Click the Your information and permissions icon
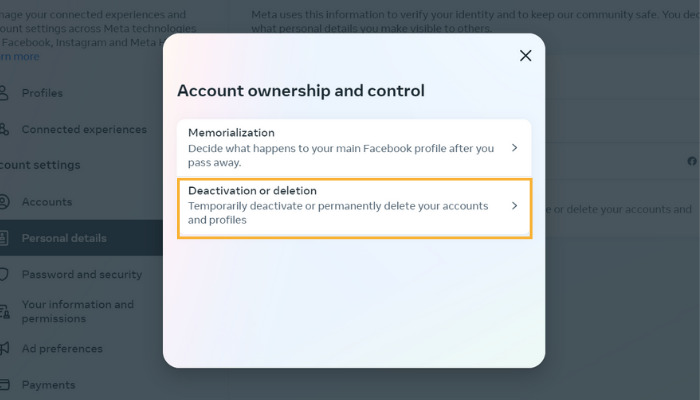The image size is (700, 400). [4, 311]
